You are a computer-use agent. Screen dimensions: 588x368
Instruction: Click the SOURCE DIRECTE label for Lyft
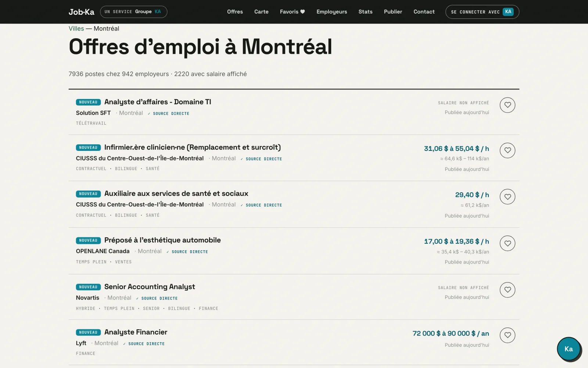coord(144,344)
